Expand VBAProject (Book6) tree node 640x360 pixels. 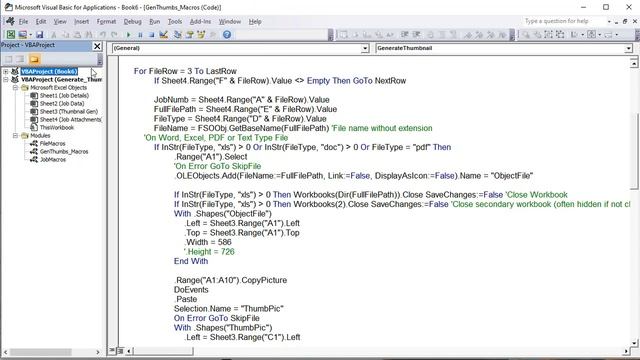(6, 71)
